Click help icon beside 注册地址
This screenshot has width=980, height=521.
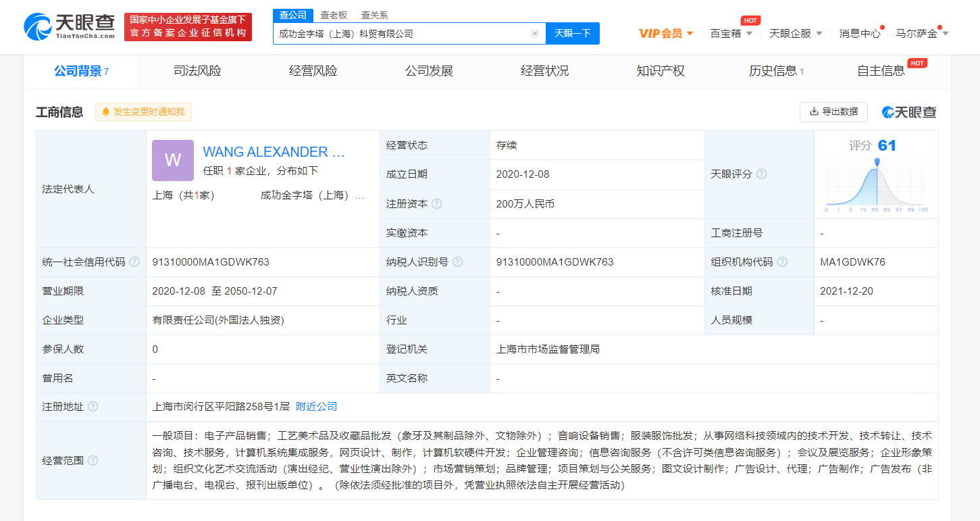[x=93, y=407]
